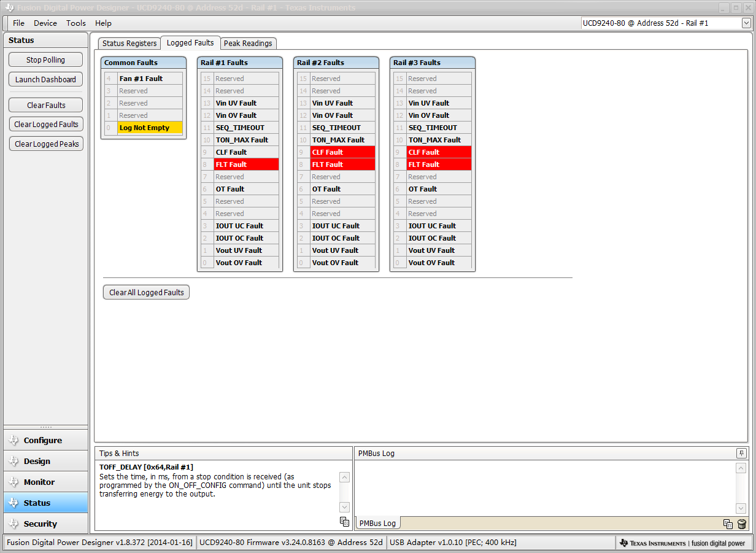Screen dimensions: 756x553
Task: Click IOUT UC Fault in Rail #3
Action: click(439, 226)
